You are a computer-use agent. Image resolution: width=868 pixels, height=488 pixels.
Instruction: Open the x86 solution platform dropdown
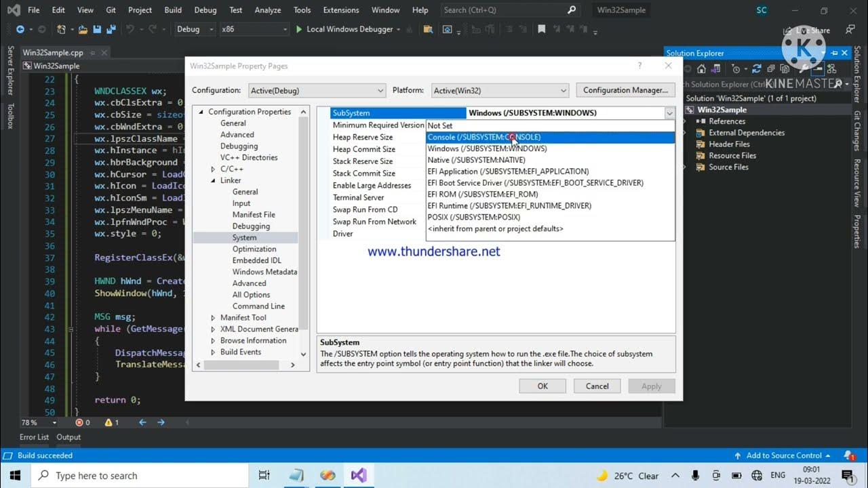pos(254,29)
